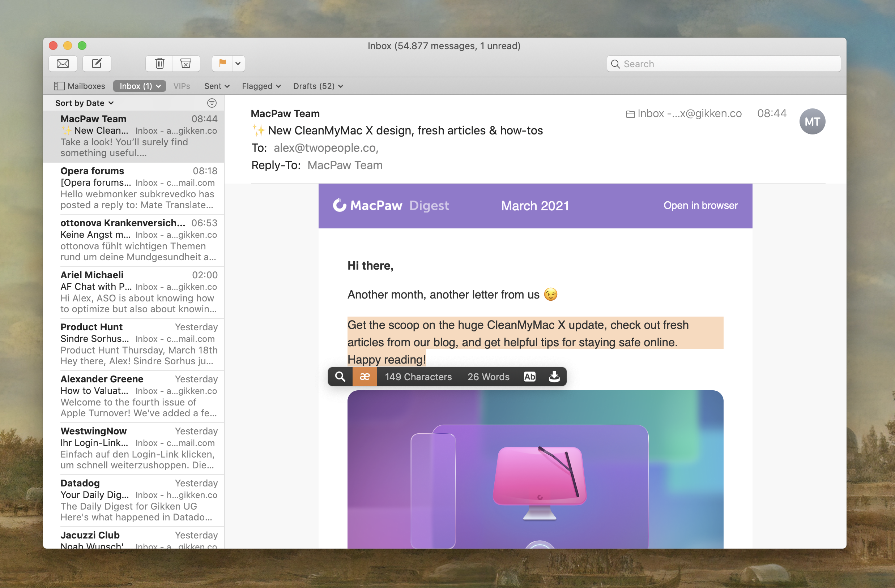Open the Product Hunt message
The width and height of the screenshot is (895, 588).
134,344
